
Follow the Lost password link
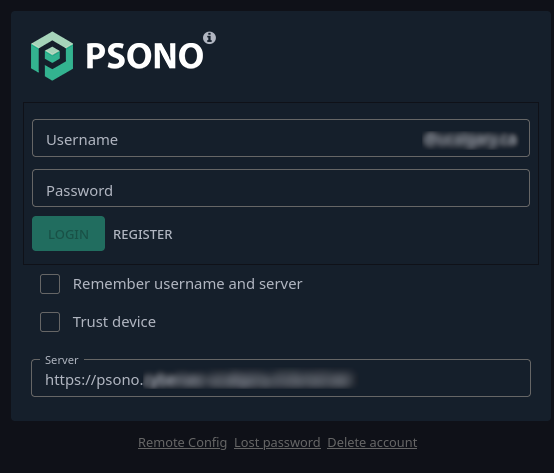tap(277, 443)
